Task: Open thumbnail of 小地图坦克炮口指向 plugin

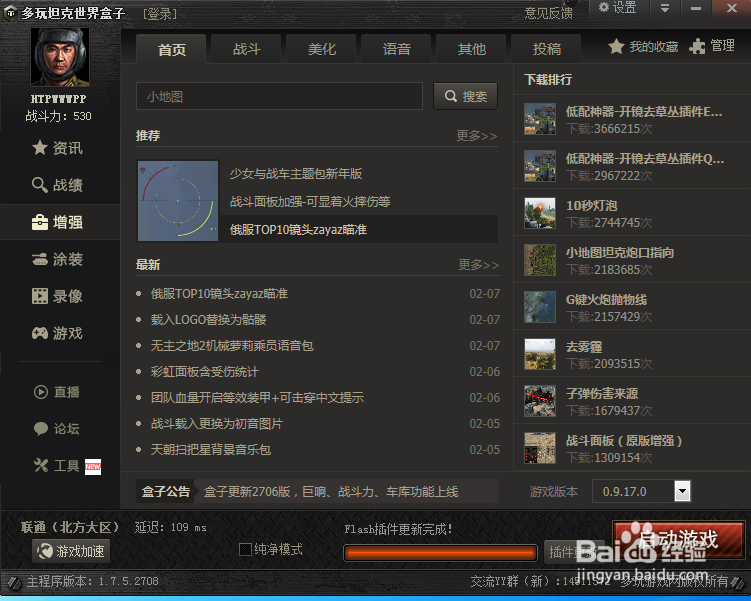Action: (x=540, y=260)
